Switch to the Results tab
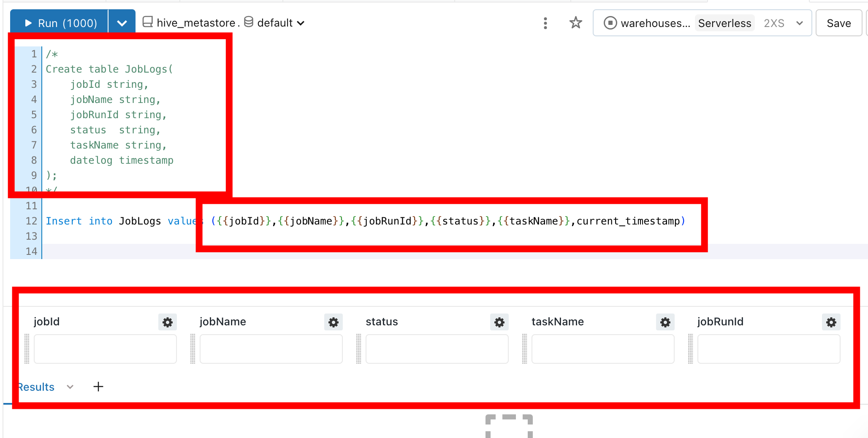This screenshot has width=868, height=438. [36, 387]
